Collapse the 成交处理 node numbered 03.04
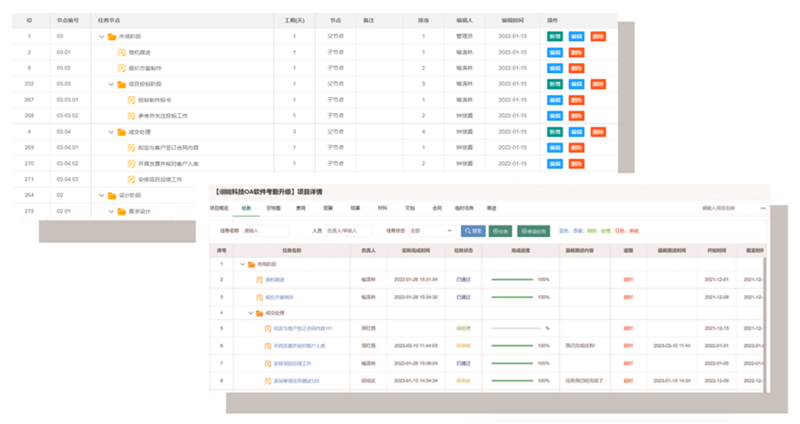The height and width of the screenshot is (424, 800). (x=111, y=132)
